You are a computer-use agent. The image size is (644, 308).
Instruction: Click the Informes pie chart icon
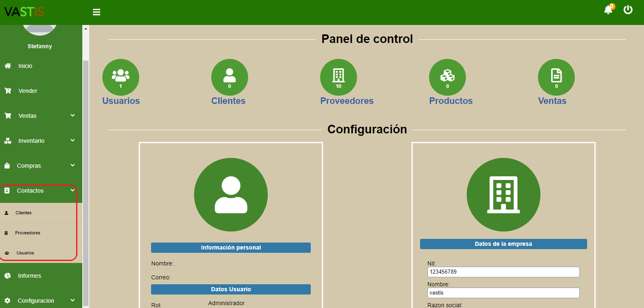coord(7,276)
